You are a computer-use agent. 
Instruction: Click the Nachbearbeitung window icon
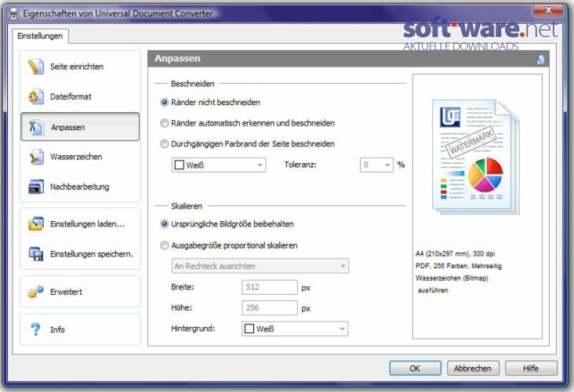pyautogui.click(x=36, y=187)
